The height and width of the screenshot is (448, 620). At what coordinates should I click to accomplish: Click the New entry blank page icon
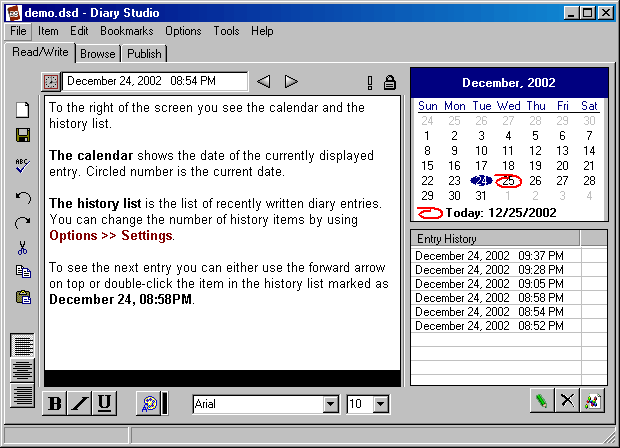point(23,110)
